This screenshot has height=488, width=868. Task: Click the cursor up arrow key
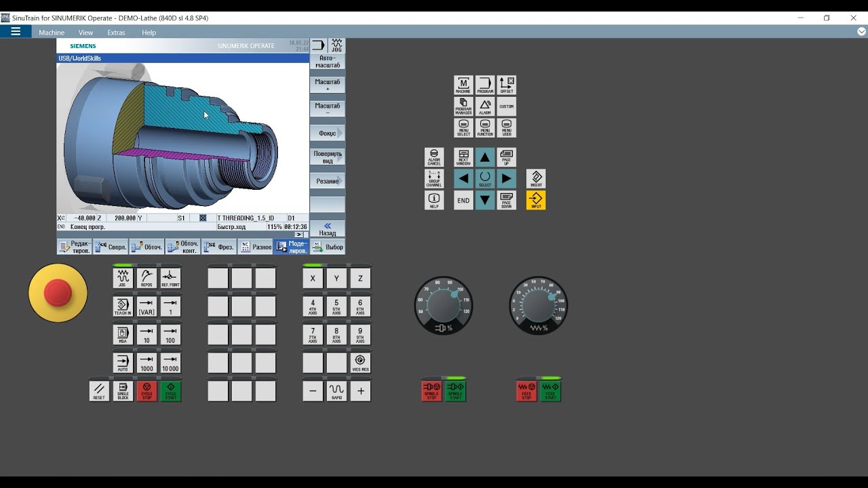point(485,157)
